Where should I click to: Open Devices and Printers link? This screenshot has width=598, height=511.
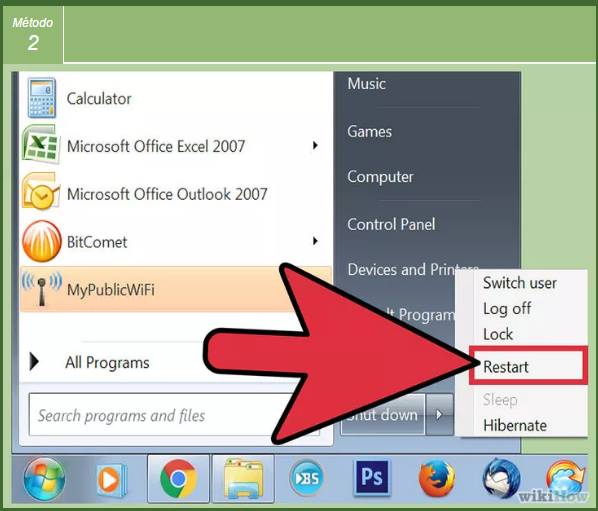(413, 269)
